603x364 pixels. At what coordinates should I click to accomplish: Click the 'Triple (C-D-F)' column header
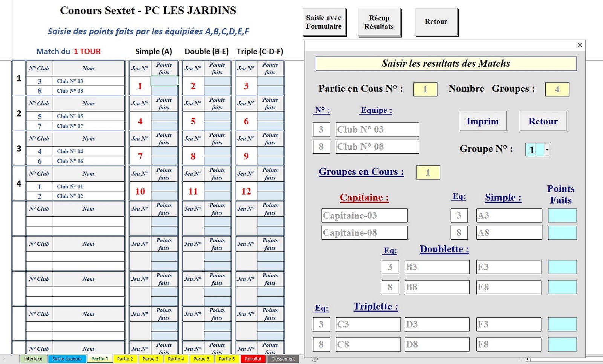pyautogui.click(x=260, y=51)
